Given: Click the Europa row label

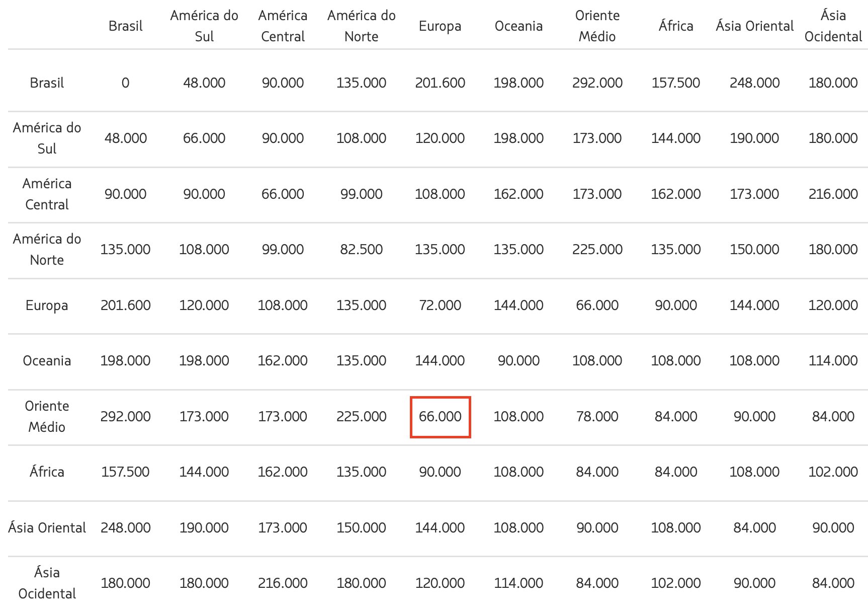Looking at the screenshot, I should [47, 305].
